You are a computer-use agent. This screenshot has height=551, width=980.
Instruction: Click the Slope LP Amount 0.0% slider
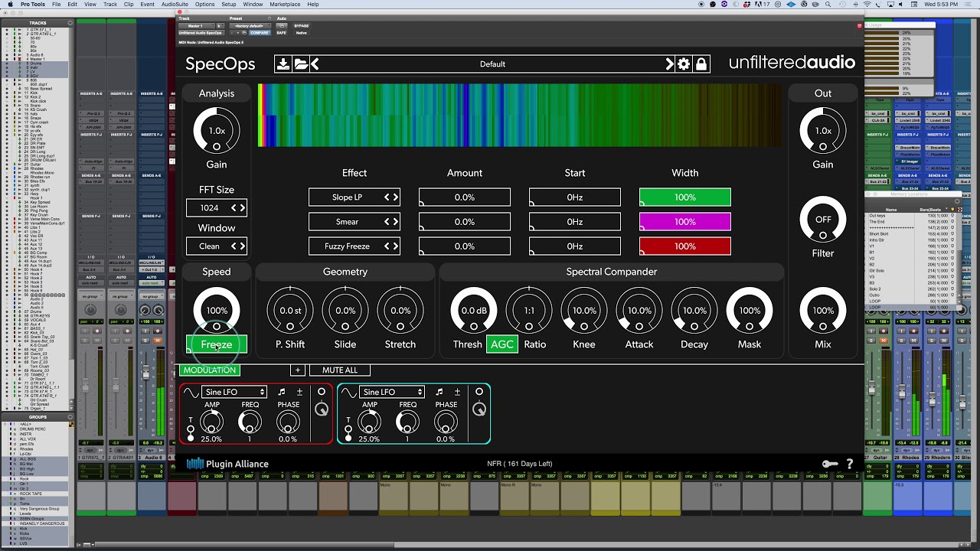[x=465, y=197]
